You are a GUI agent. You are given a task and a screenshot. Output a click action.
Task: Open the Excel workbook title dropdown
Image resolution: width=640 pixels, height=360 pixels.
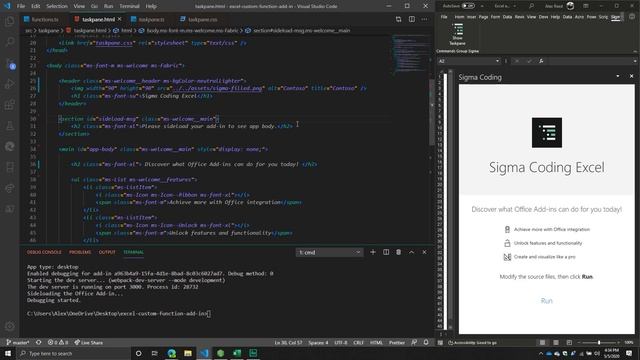514,6
